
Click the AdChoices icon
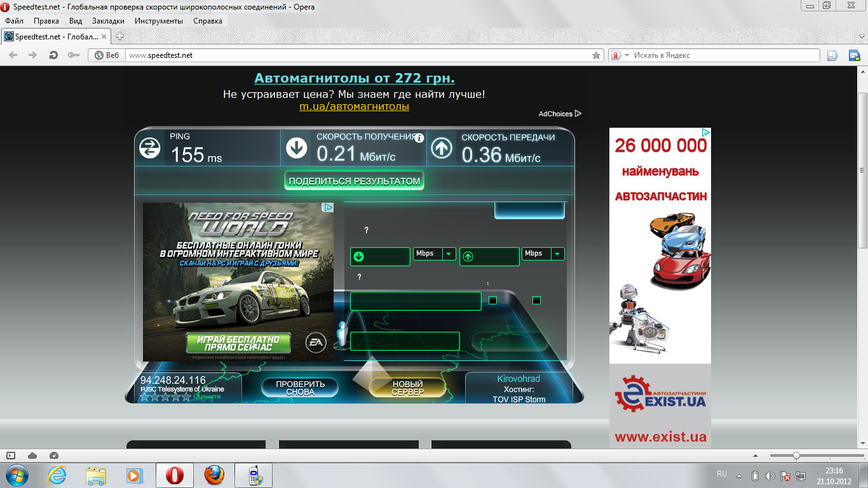[578, 114]
